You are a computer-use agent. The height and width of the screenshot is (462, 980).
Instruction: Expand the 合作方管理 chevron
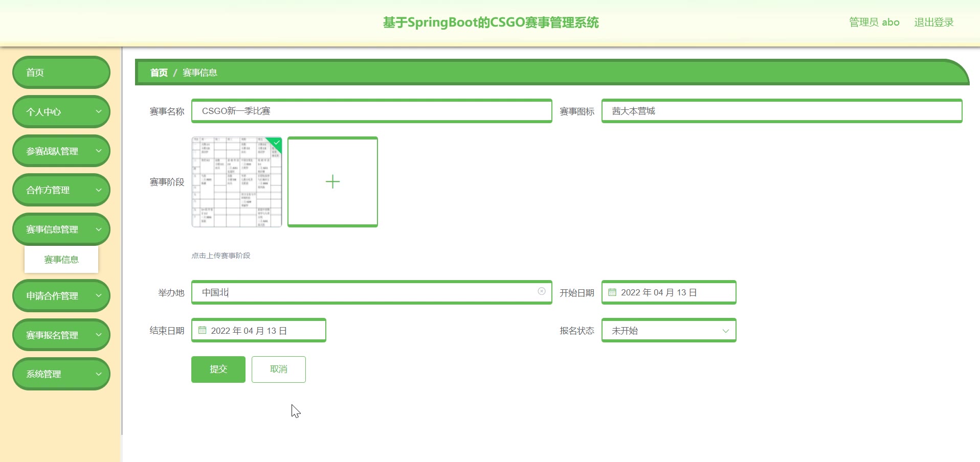(x=99, y=190)
